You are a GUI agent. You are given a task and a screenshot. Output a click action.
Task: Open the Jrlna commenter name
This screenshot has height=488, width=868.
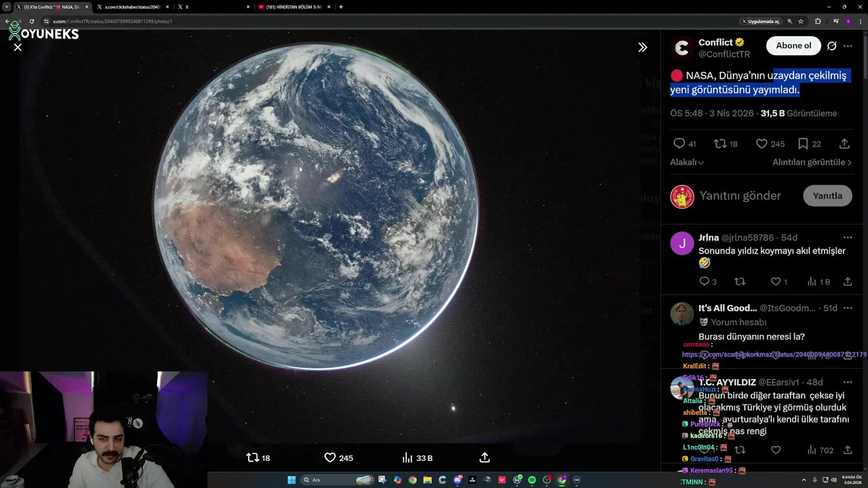[709, 237]
